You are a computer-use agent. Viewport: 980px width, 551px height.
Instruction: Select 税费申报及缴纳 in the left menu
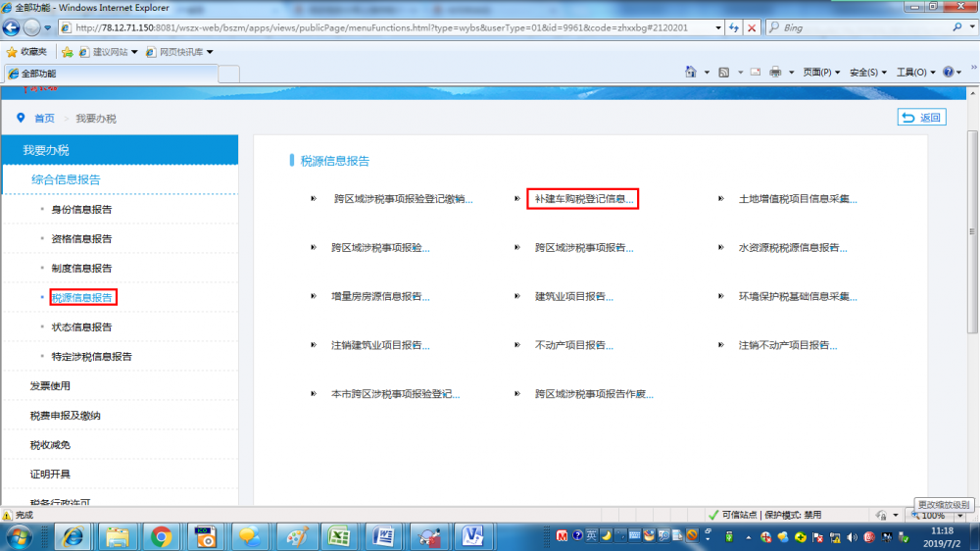tap(65, 416)
